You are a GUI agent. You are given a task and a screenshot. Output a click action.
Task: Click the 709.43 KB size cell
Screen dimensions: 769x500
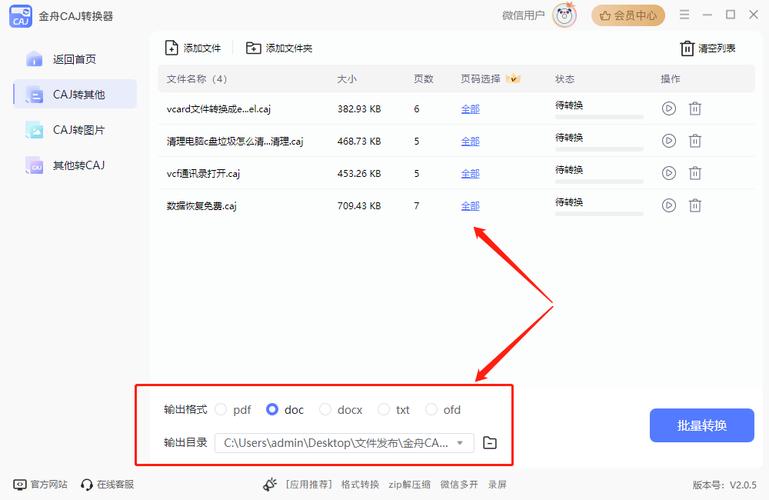[x=359, y=206]
